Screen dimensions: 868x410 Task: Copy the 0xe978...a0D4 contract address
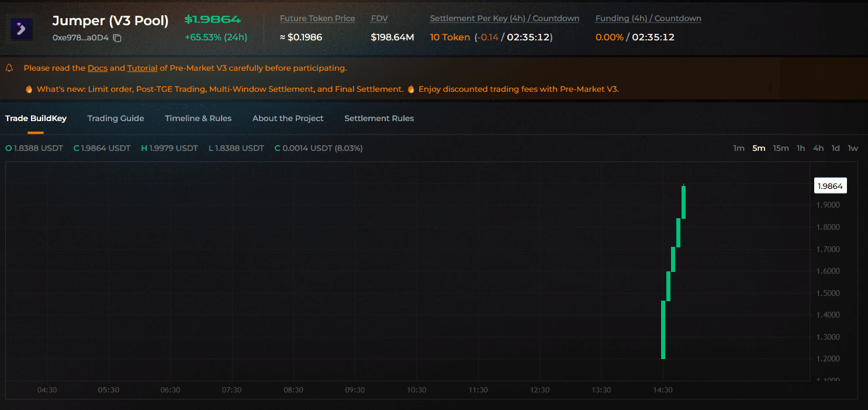coord(117,38)
